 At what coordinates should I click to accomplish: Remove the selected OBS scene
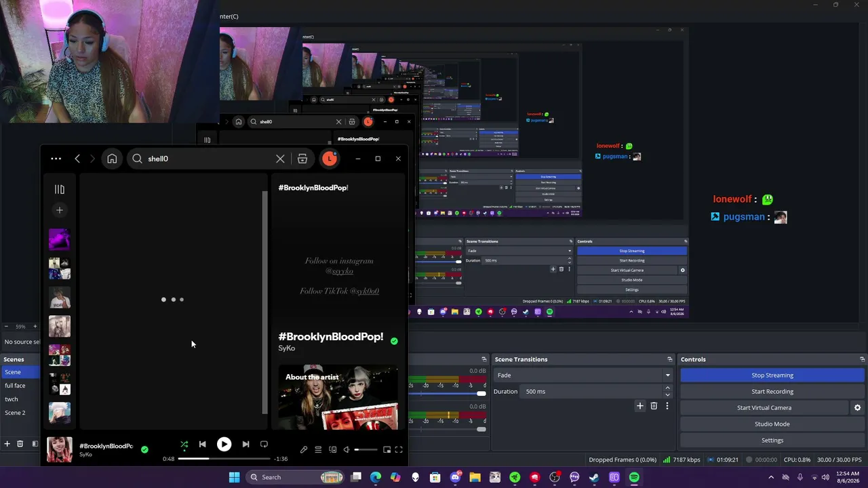coord(20,444)
